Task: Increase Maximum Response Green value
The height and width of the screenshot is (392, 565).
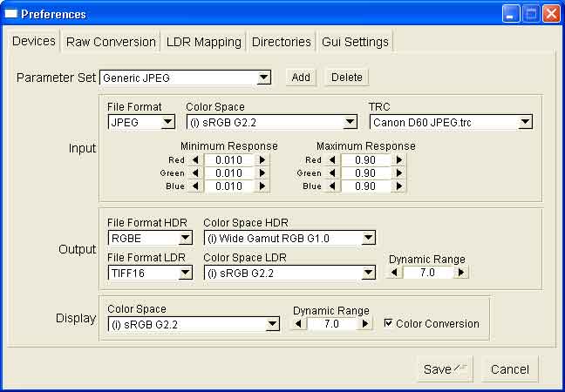Action: (398, 173)
